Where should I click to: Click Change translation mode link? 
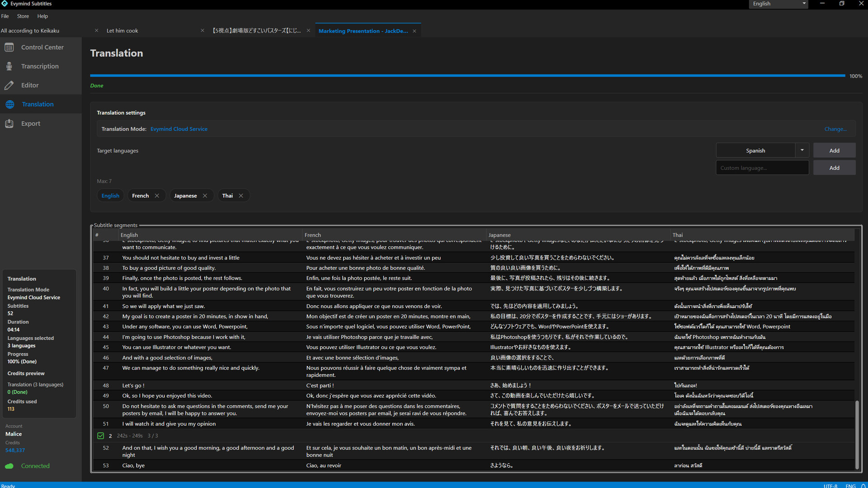click(835, 129)
